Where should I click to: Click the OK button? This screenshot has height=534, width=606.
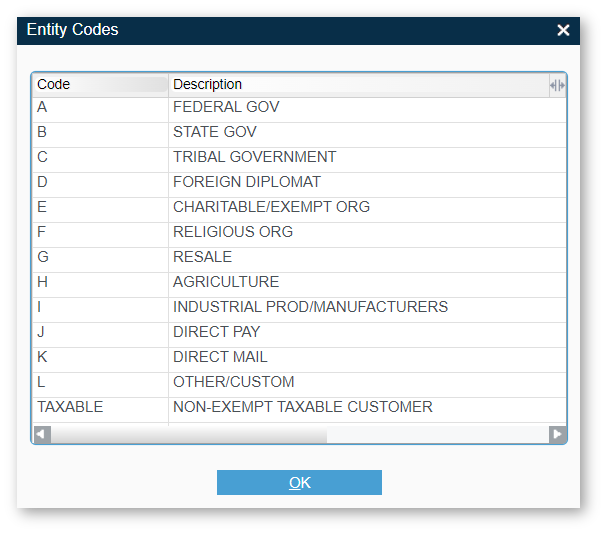[x=299, y=482]
